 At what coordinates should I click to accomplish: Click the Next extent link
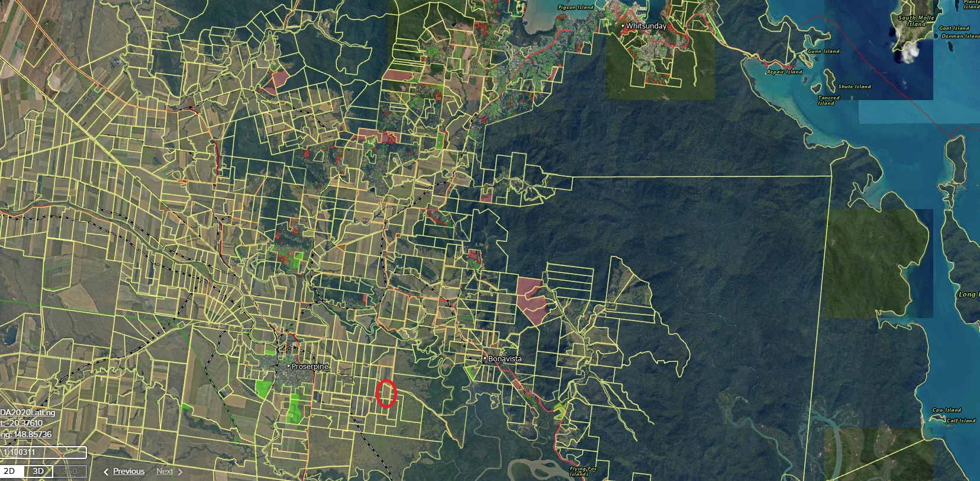(165, 472)
